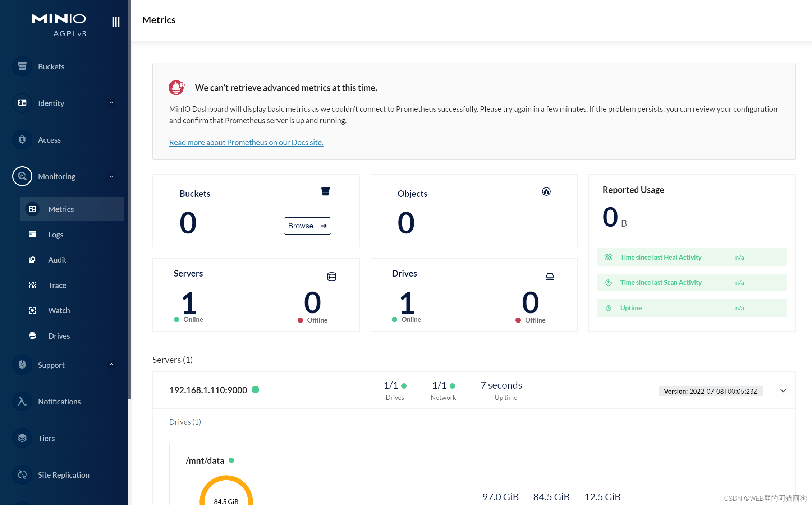Expand the Identity menu chevron

click(111, 103)
